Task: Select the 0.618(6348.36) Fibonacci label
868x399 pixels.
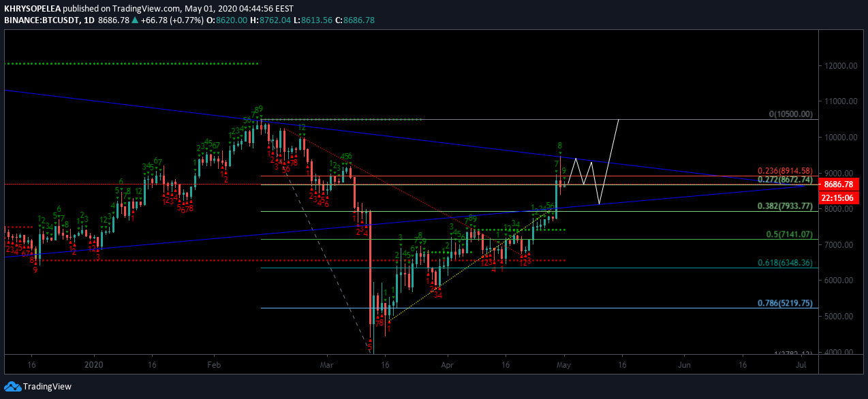Action: (785, 263)
